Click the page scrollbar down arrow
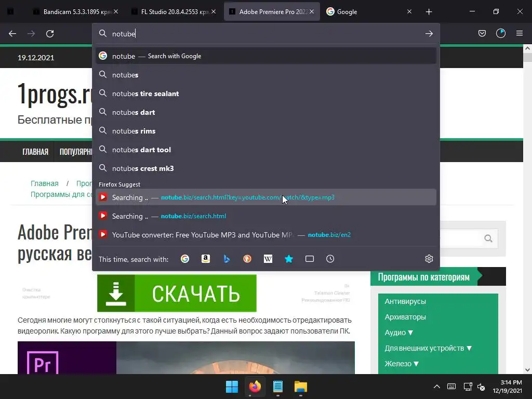The height and width of the screenshot is (399, 532). [527, 370]
